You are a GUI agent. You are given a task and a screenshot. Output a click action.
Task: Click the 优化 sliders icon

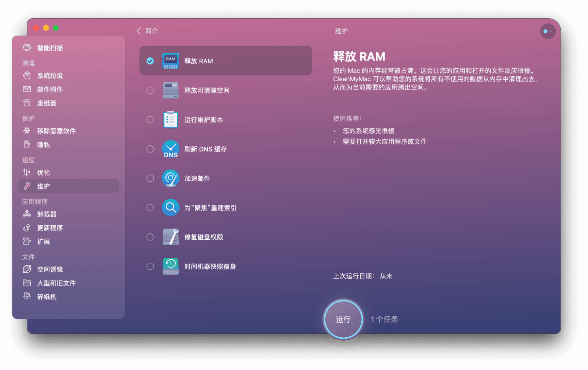[27, 172]
